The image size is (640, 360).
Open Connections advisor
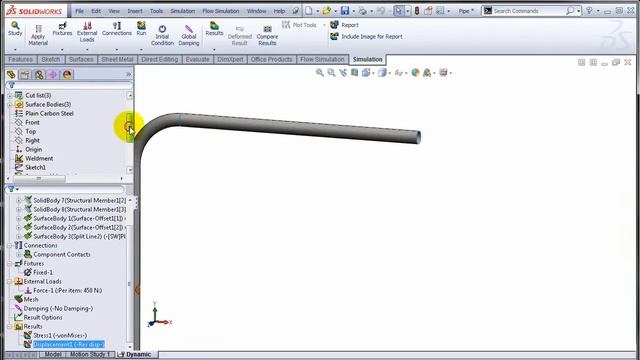[x=117, y=29]
